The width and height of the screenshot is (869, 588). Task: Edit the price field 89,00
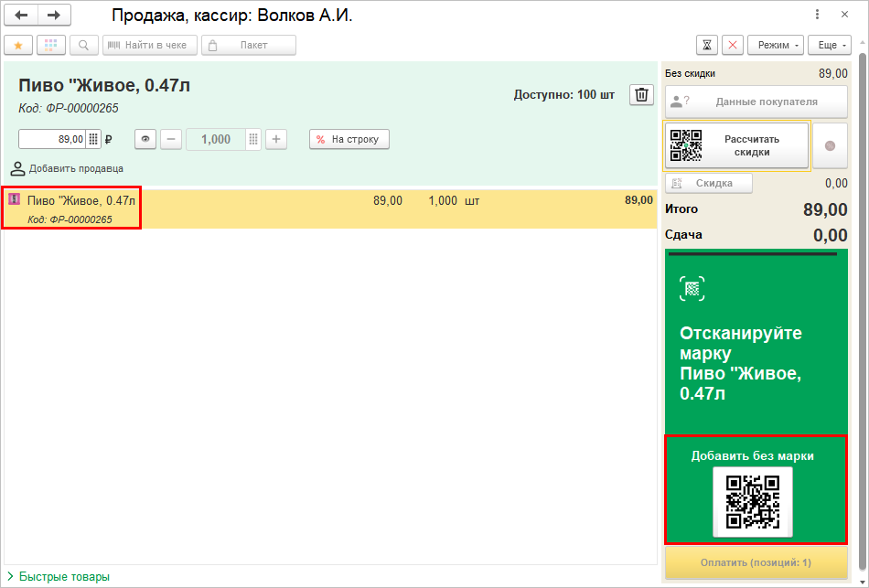coord(53,139)
